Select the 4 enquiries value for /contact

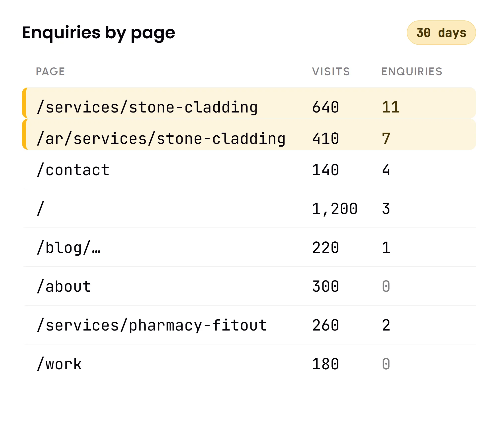coord(386,170)
